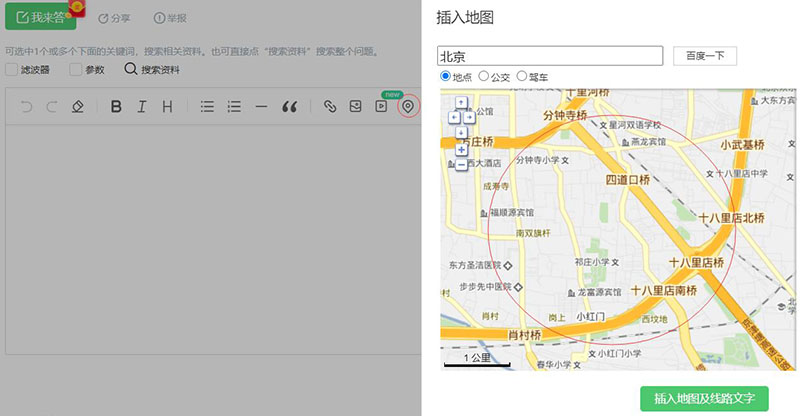Click the map search field containing 北京
This screenshot has height=416, width=800.
click(550, 56)
